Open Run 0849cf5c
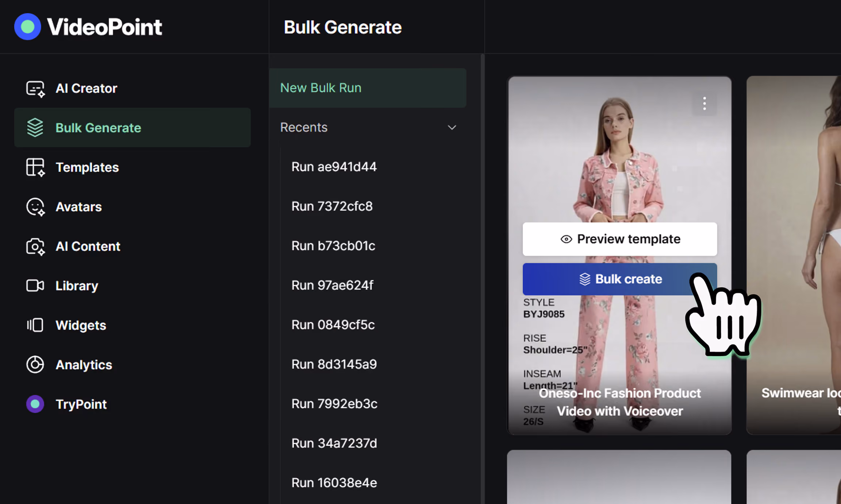The width and height of the screenshot is (841, 504). (333, 325)
